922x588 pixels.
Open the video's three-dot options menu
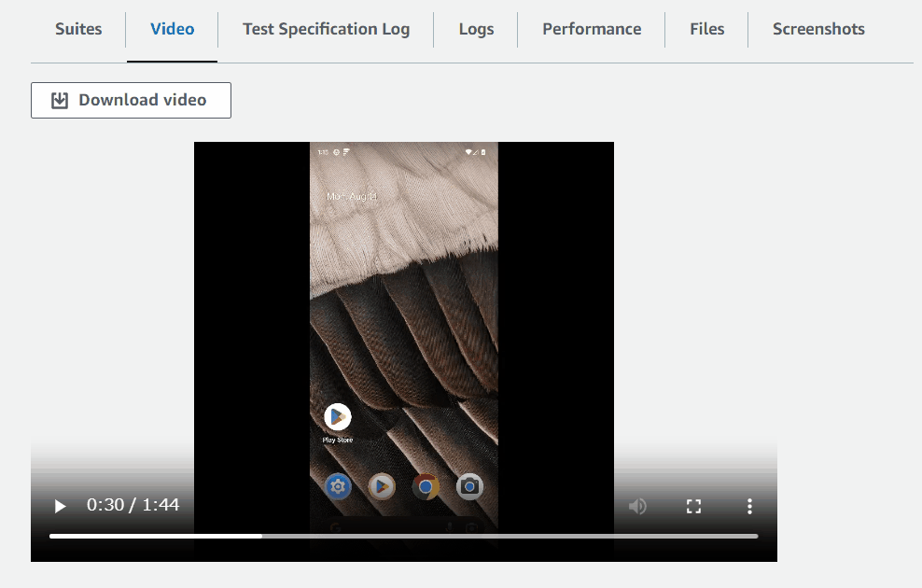[749, 506]
